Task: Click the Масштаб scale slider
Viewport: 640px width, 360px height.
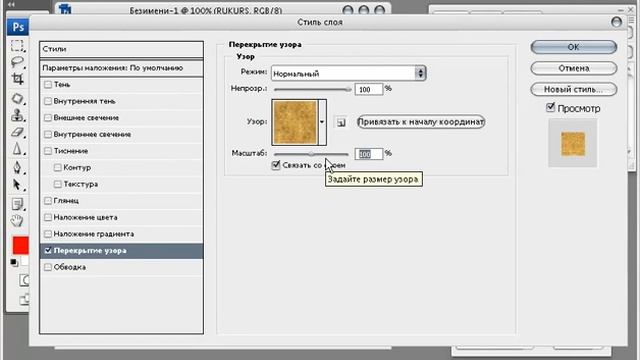Action: point(311,154)
